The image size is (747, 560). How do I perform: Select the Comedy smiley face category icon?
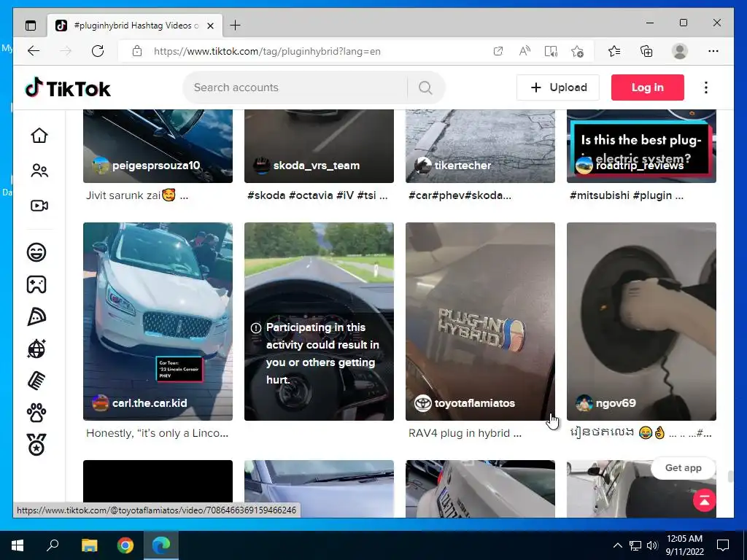click(x=36, y=252)
